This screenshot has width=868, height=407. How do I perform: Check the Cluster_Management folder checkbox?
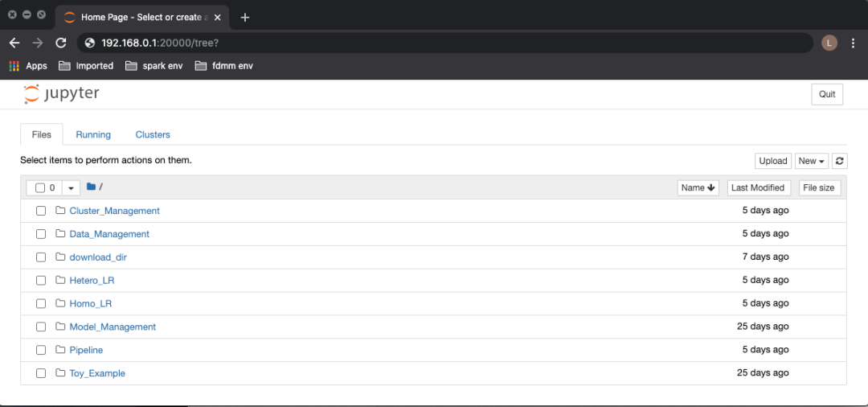[41, 211]
